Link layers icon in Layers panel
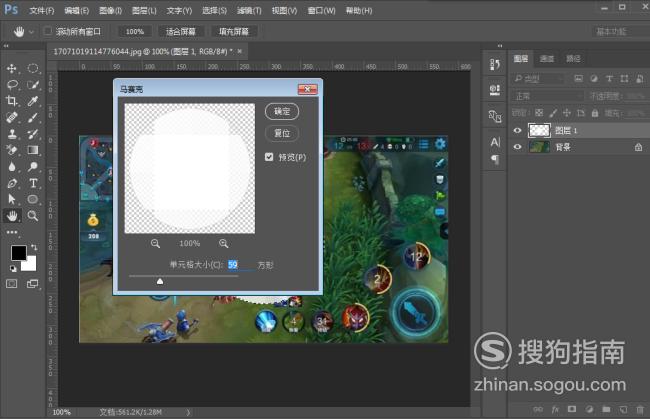The width and height of the screenshot is (650, 419). [538, 409]
